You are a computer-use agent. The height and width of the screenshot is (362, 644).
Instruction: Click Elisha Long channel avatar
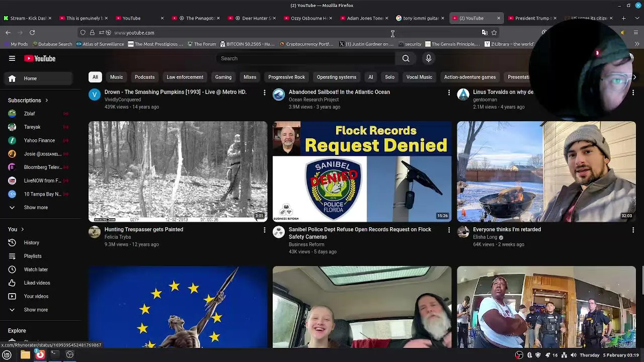click(x=463, y=231)
